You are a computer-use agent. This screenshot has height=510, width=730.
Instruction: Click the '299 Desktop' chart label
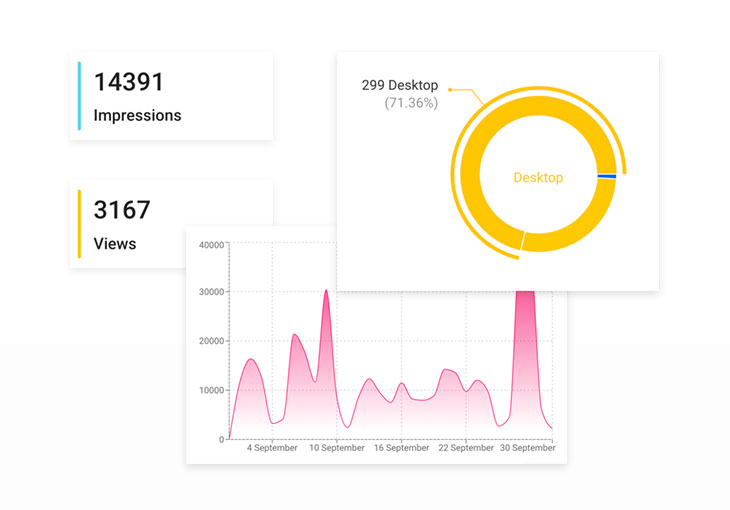(x=399, y=85)
